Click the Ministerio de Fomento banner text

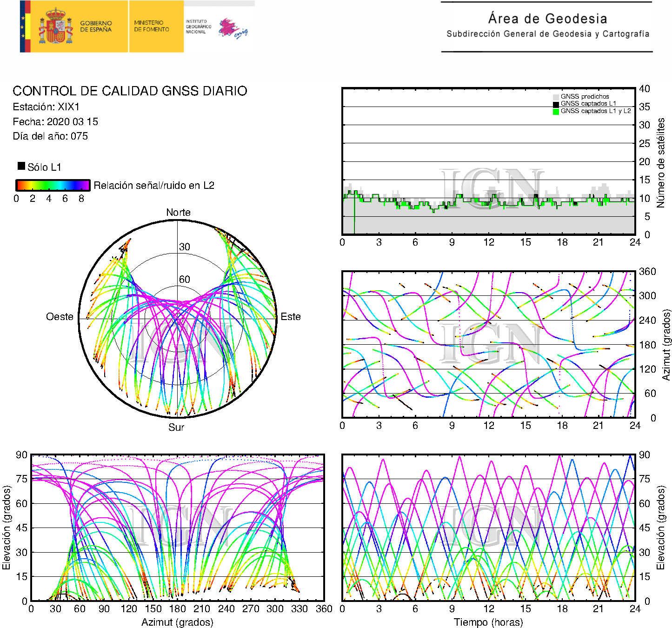[x=152, y=26]
